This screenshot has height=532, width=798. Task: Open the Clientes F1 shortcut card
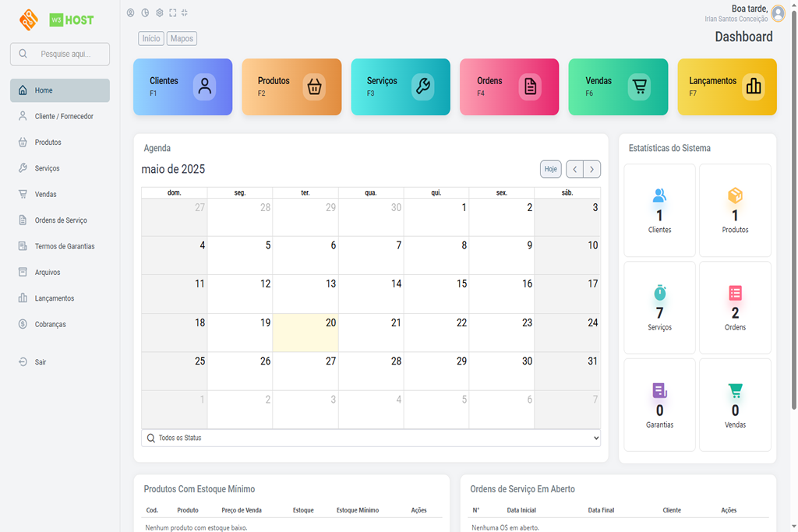(182, 86)
